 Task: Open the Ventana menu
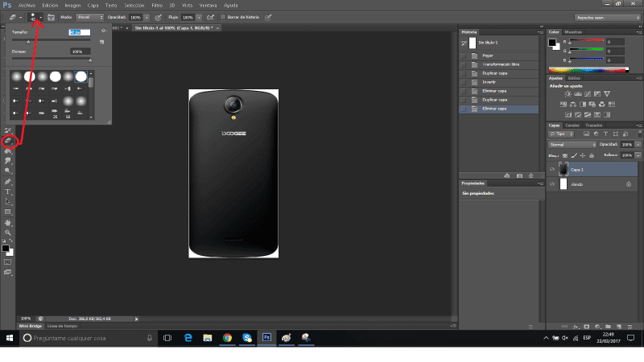click(x=208, y=6)
